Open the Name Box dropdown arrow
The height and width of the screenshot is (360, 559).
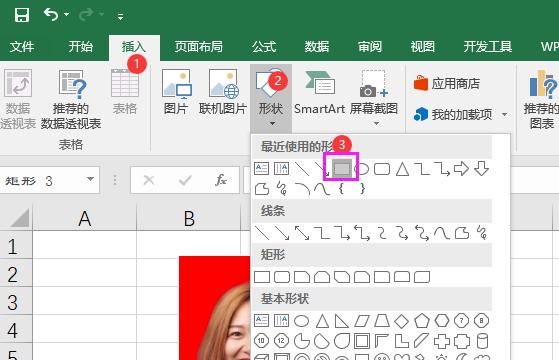(90, 179)
